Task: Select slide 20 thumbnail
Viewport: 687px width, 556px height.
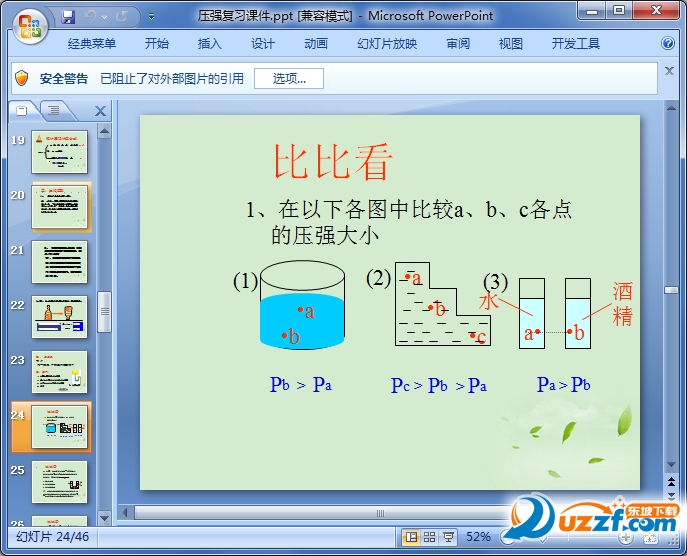Action: coord(60,207)
